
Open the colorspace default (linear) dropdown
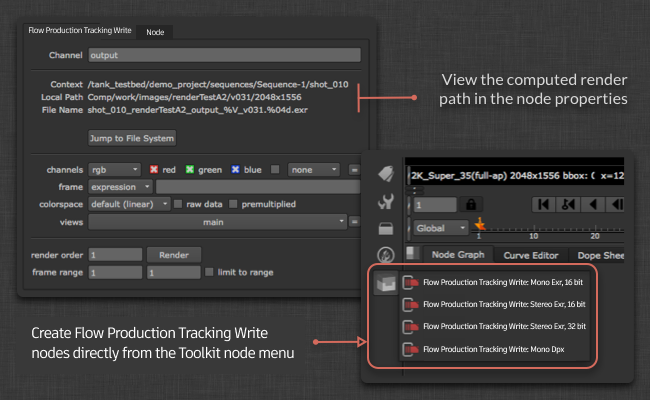pyautogui.click(x=129, y=204)
